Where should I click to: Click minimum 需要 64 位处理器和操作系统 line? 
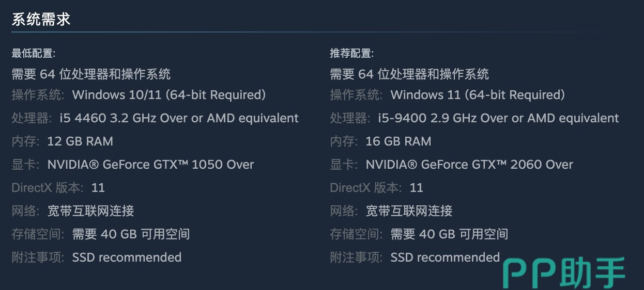tap(91, 74)
